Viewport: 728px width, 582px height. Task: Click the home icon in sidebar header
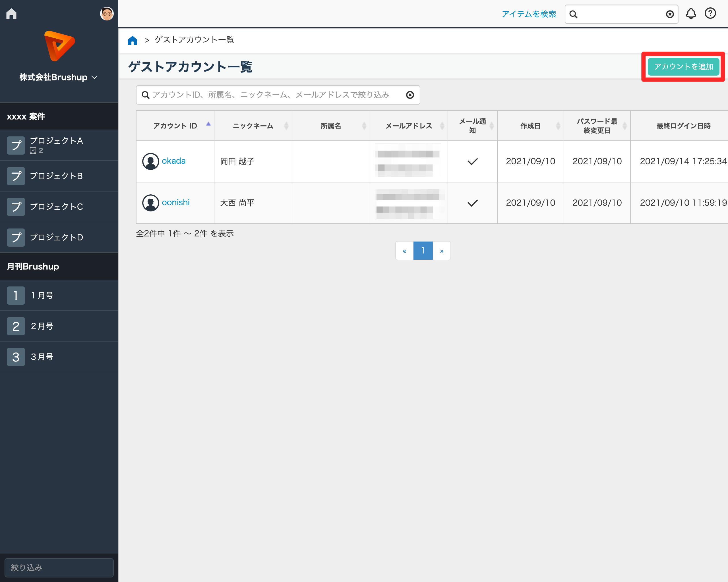pyautogui.click(x=11, y=14)
